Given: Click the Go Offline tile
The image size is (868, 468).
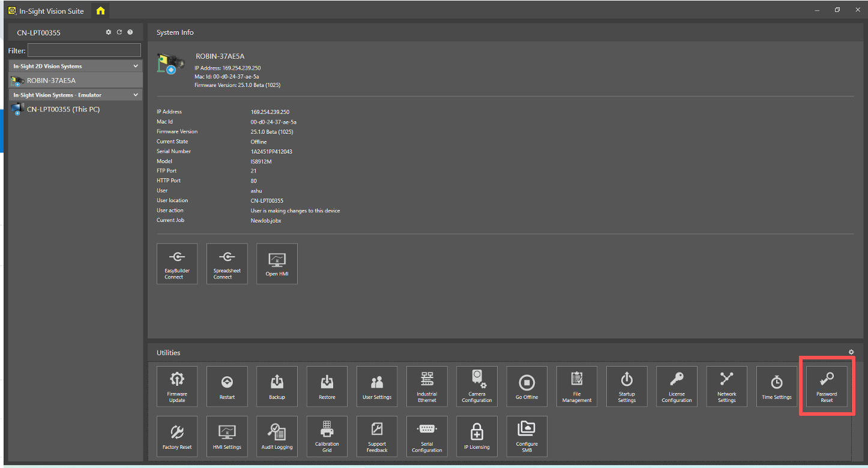Looking at the screenshot, I should pyautogui.click(x=527, y=386).
